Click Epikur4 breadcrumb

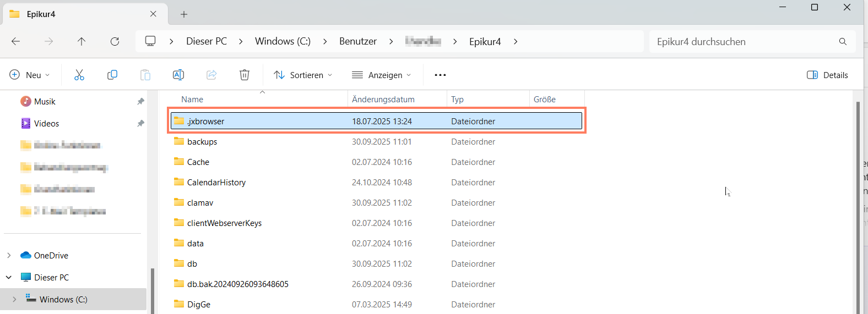[x=485, y=41]
